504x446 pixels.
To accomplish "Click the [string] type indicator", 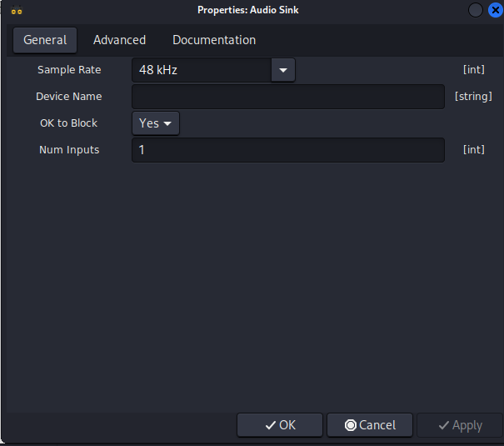I will (473, 97).
